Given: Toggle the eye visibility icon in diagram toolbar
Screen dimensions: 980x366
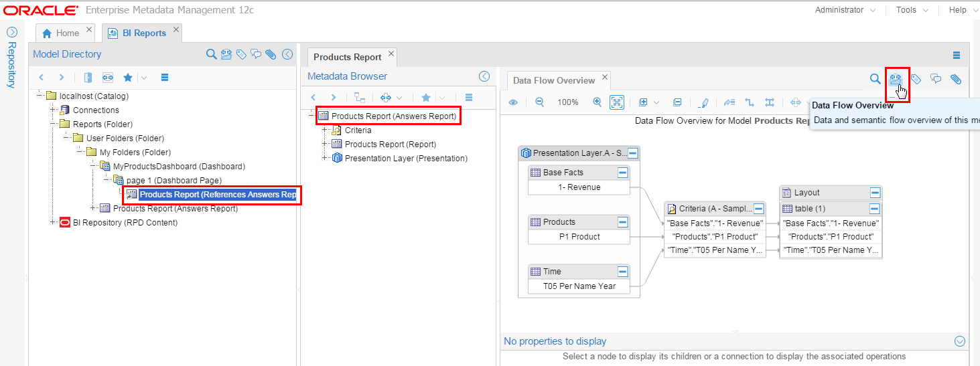Looking at the screenshot, I should tap(513, 102).
